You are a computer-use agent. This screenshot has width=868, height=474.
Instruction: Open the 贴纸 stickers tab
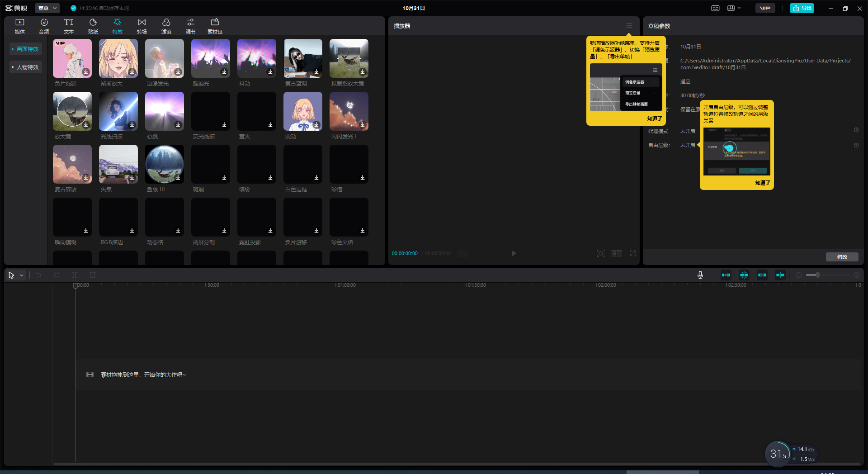[93, 26]
